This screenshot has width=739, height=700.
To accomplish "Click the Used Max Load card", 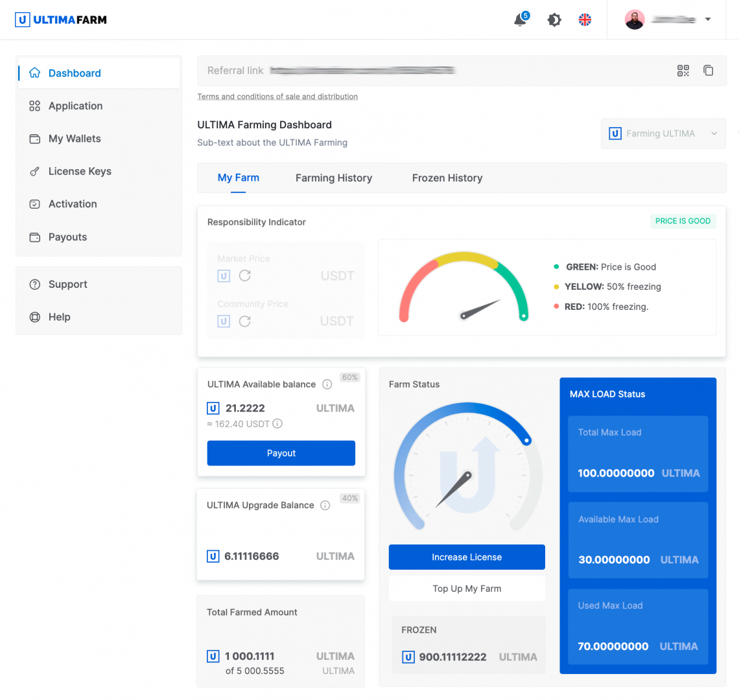I will tap(638, 627).
